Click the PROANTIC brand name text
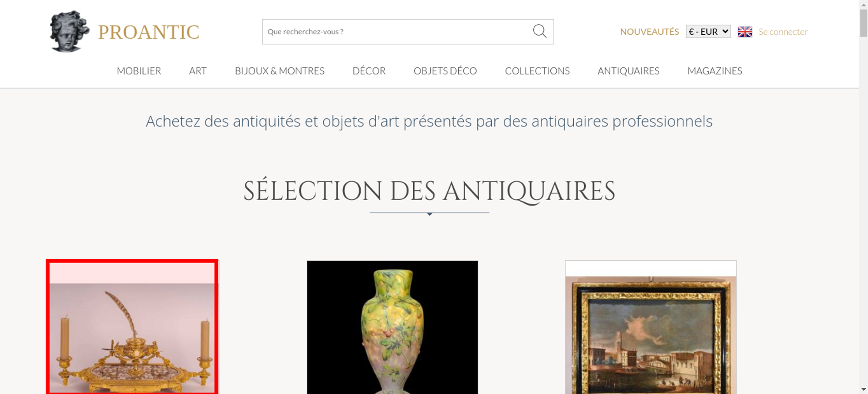Screen dimensions: 868x394 (148, 32)
